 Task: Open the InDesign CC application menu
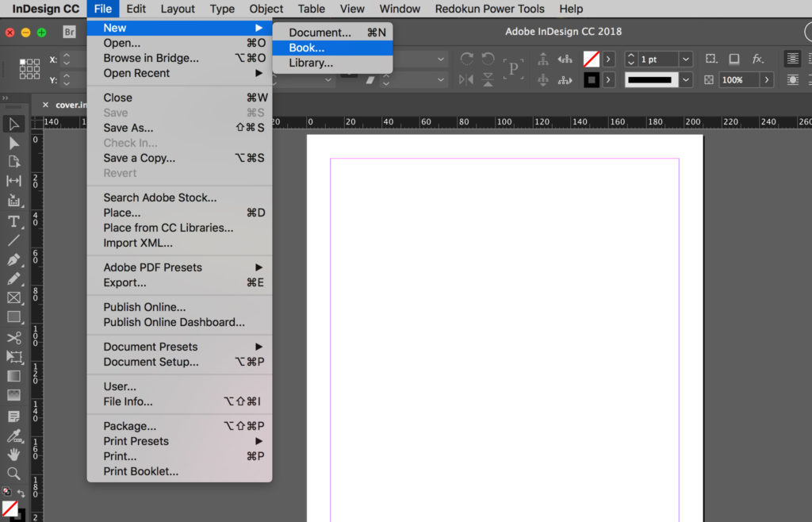pos(45,9)
